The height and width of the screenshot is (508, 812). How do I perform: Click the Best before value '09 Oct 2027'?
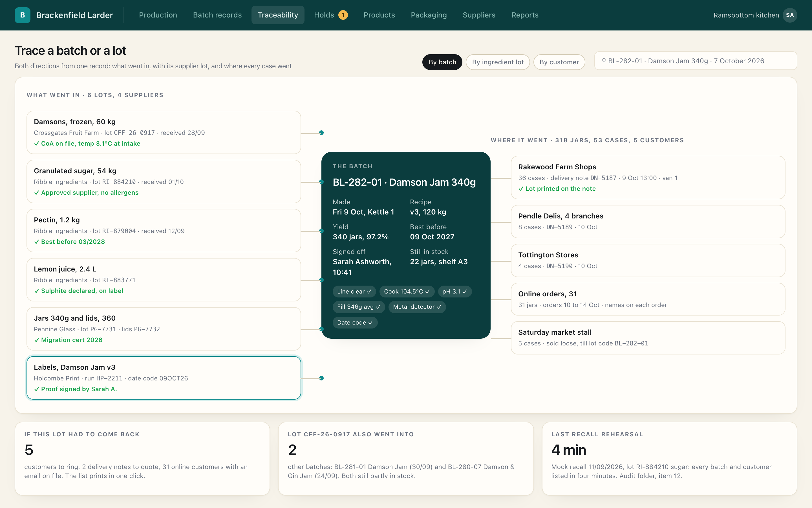click(x=432, y=237)
